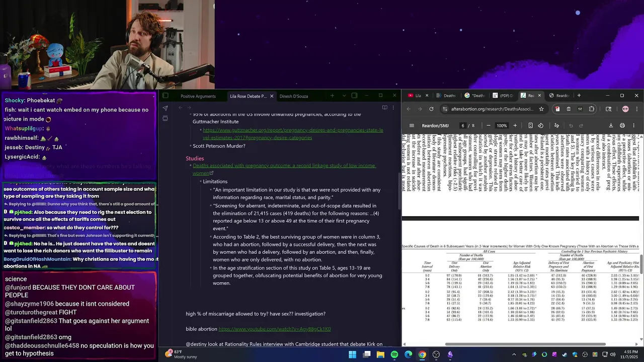Switch to the Deaths Chrome tab
Screen dimensions: 644x362
[446, 96]
